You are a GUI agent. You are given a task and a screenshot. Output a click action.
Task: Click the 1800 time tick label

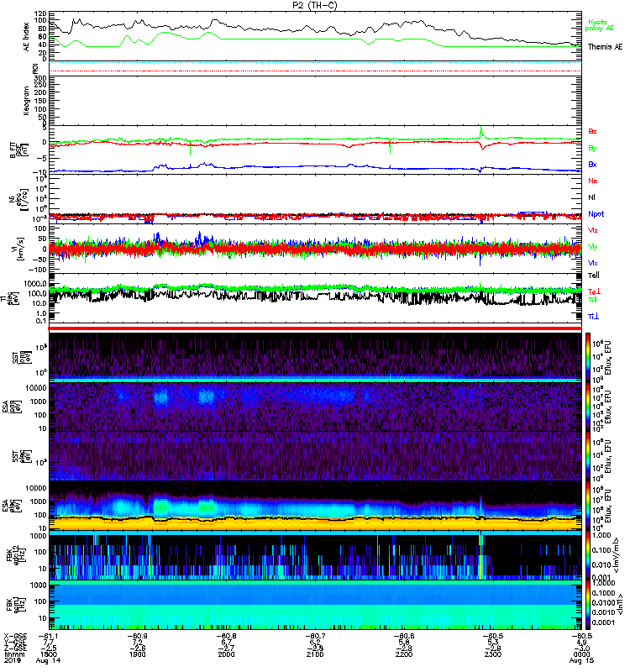[49, 654]
